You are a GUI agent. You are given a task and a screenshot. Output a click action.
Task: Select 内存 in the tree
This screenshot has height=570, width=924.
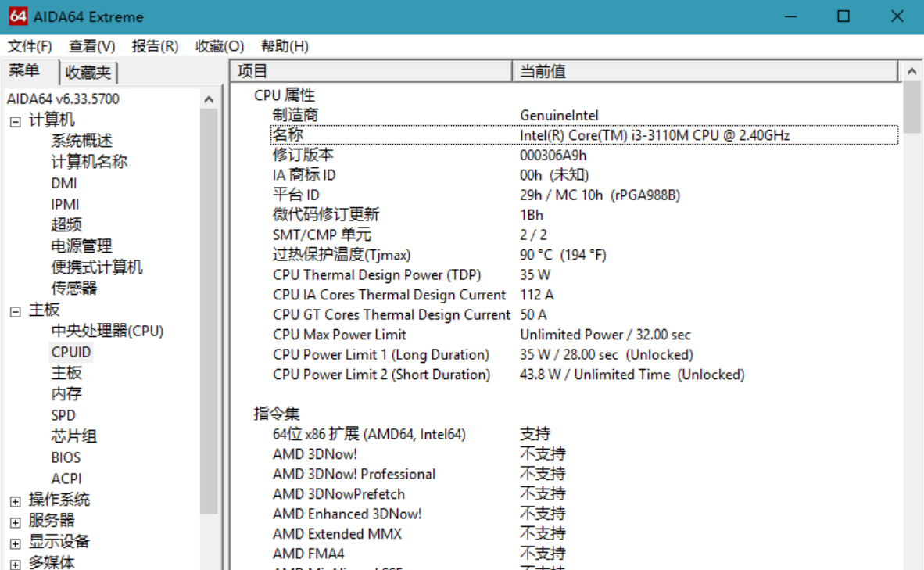tap(66, 394)
